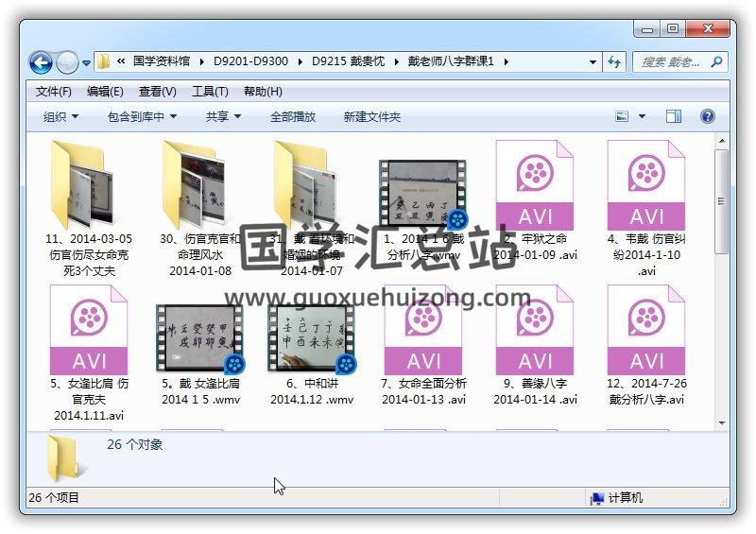Click the Forward navigation arrow button
This screenshot has height=534, width=756.
(67, 63)
